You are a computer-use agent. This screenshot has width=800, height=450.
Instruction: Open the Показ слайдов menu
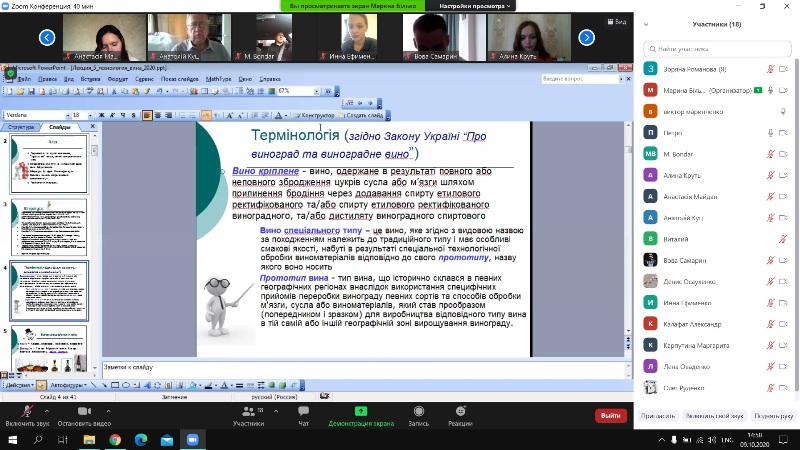pos(180,79)
